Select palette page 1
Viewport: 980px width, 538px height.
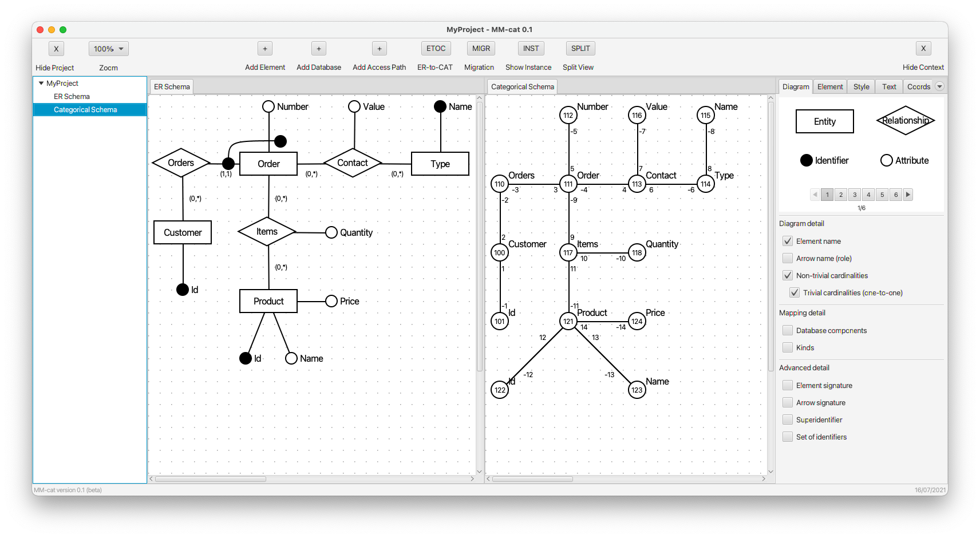click(x=827, y=195)
